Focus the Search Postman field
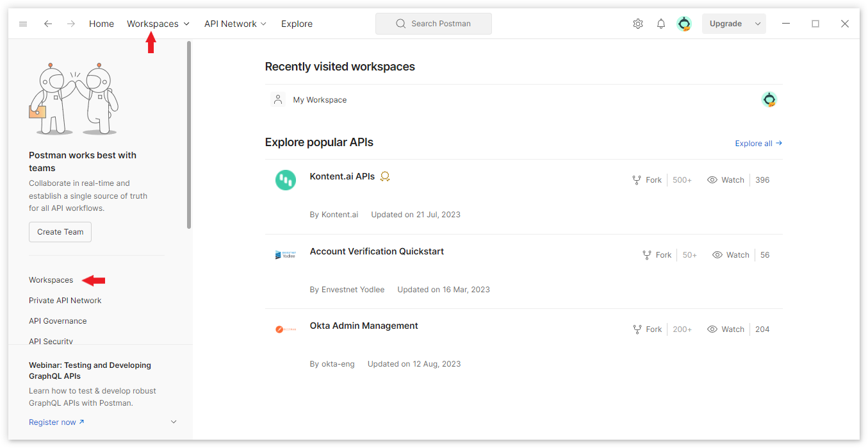The width and height of the screenshot is (868, 448). click(x=434, y=24)
